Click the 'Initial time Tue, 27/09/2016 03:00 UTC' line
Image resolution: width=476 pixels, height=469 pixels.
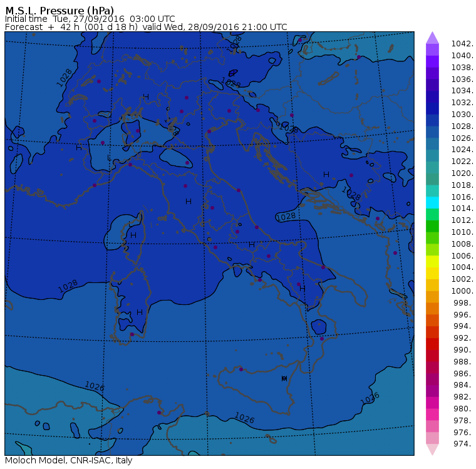pos(90,19)
